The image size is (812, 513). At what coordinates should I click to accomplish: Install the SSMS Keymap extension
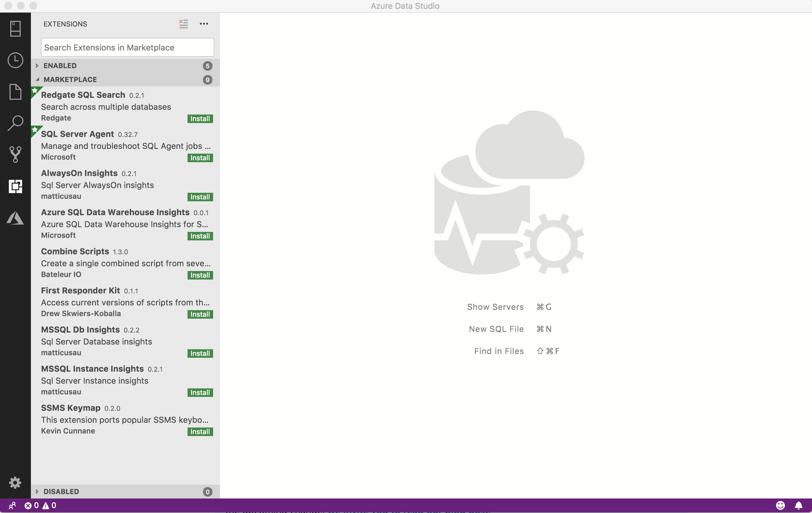200,431
